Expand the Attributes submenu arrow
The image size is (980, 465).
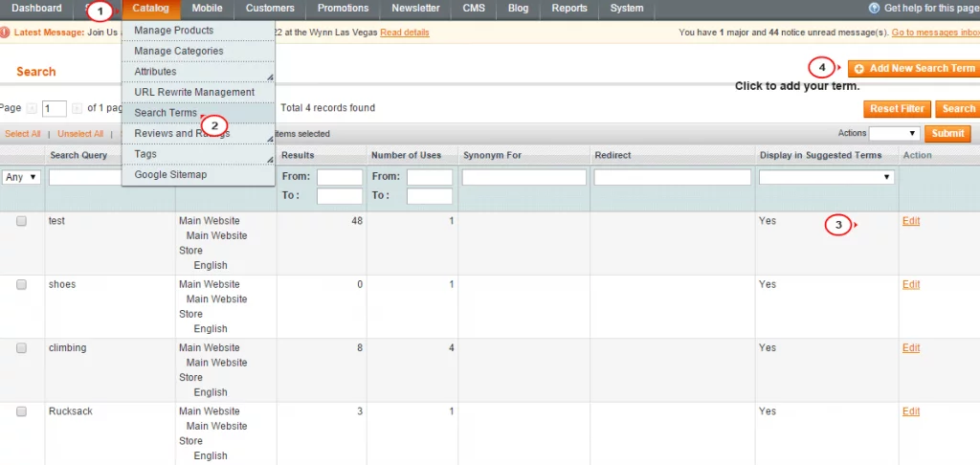tap(269, 76)
